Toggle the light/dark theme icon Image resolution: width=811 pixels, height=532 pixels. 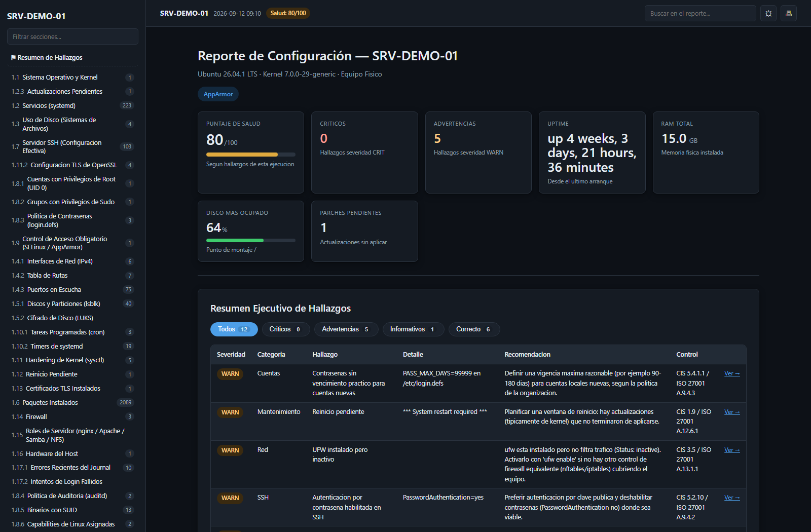tap(768, 14)
